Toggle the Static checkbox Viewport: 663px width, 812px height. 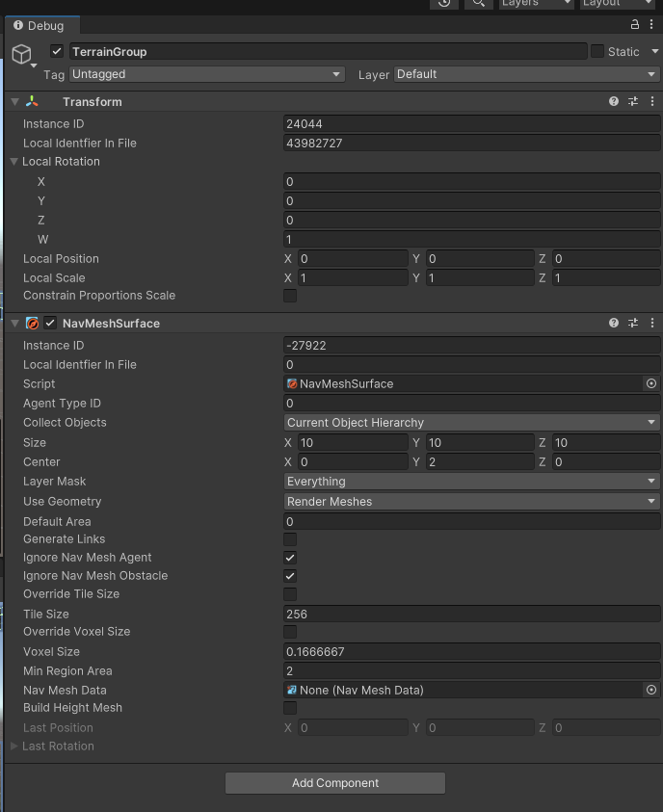point(597,51)
